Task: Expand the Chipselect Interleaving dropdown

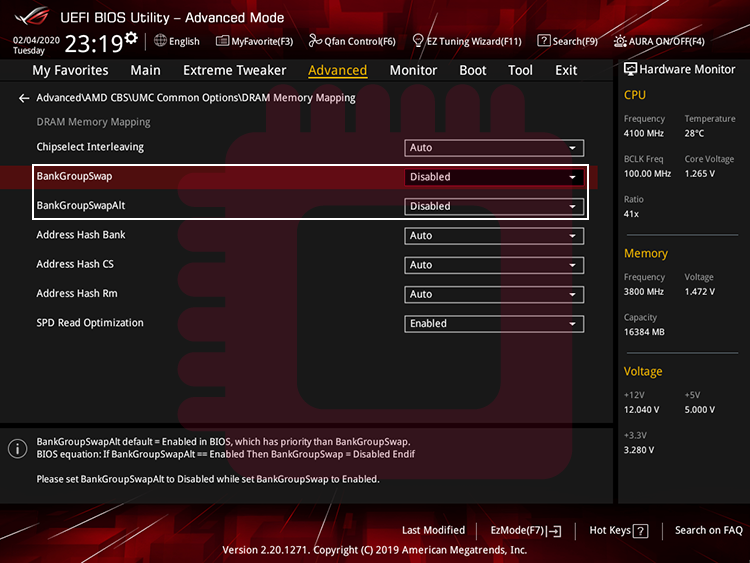Action: pyautogui.click(x=494, y=148)
